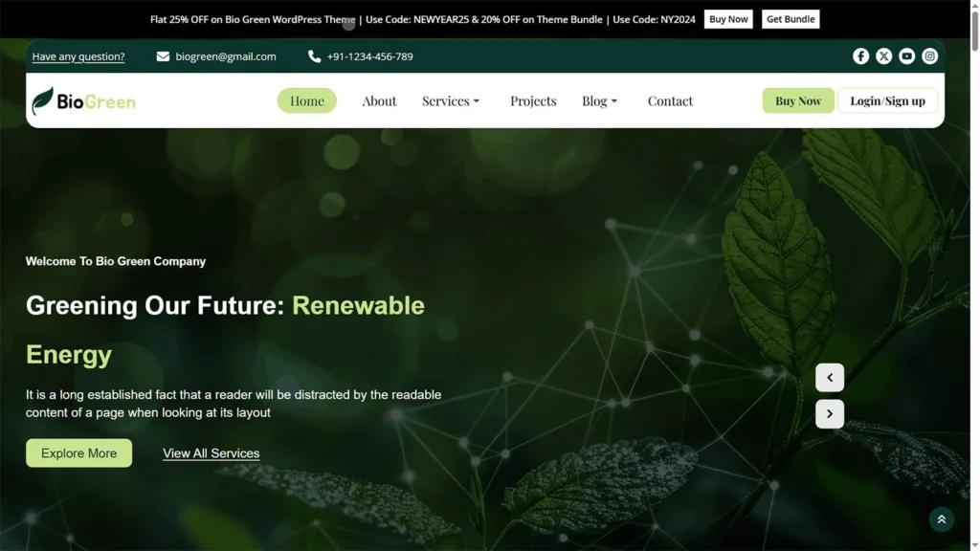Screen dimensions: 980x551
Task: Follow the View All Services link
Action: pos(212,453)
